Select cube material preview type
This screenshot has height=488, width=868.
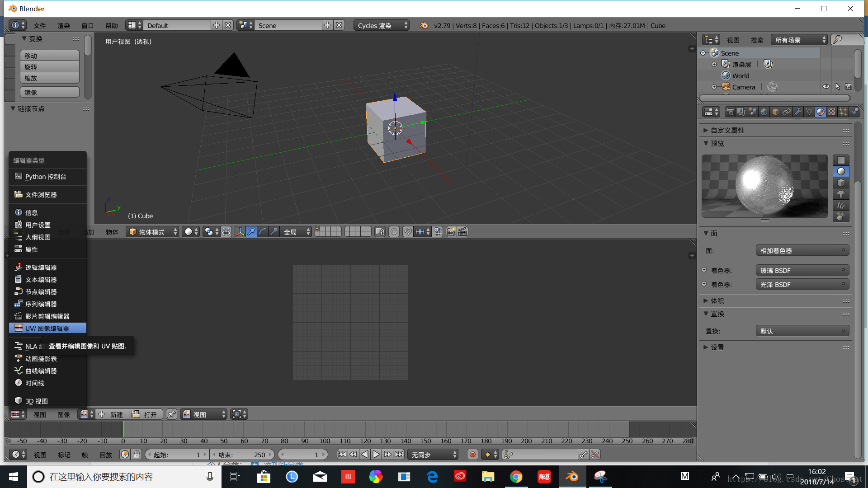pyautogui.click(x=841, y=183)
